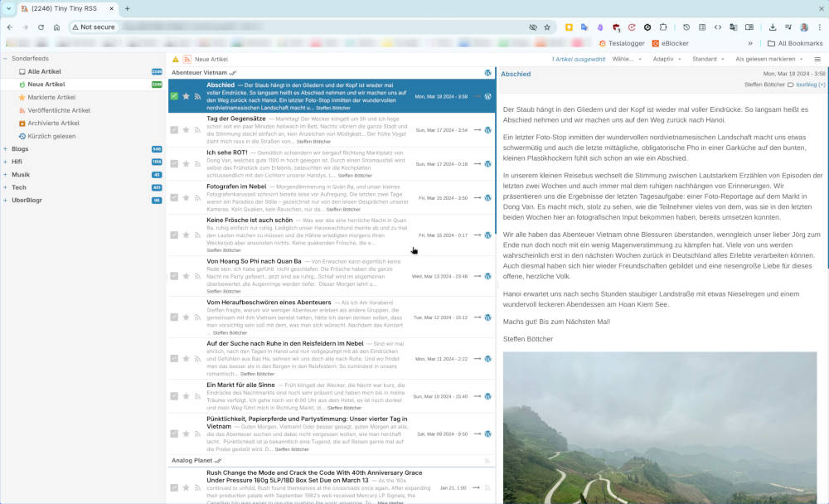Expand the Blogs category
829x504 pixels.
[x=6, y=149]
